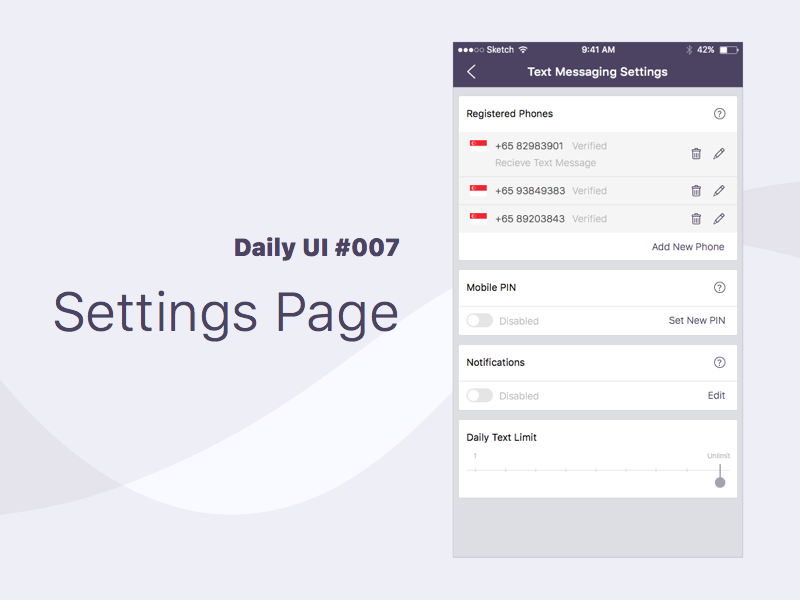The width and height of the screenshot is (800, 600).
Task: Click Edit in the Notifications section
Action: [x=716, y=395]
